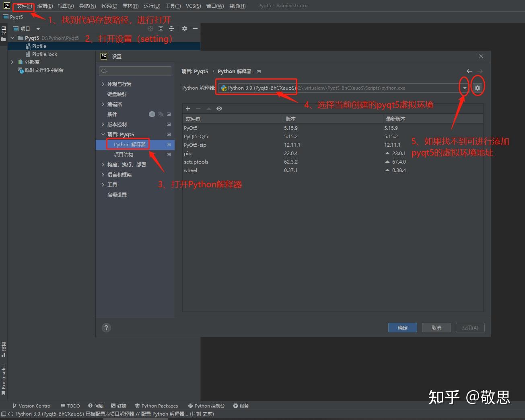
Task: Open the interpreter selection dropdown arrow
Action: (464, 88)
